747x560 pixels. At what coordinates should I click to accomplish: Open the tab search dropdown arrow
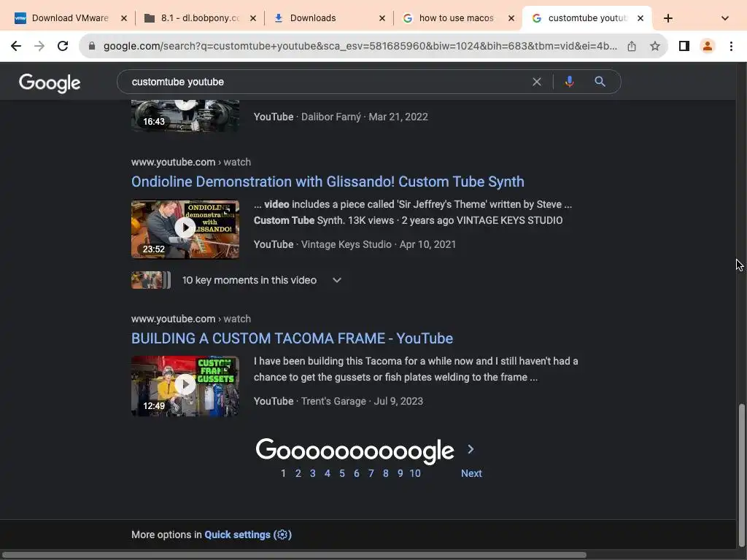point(725,18)
